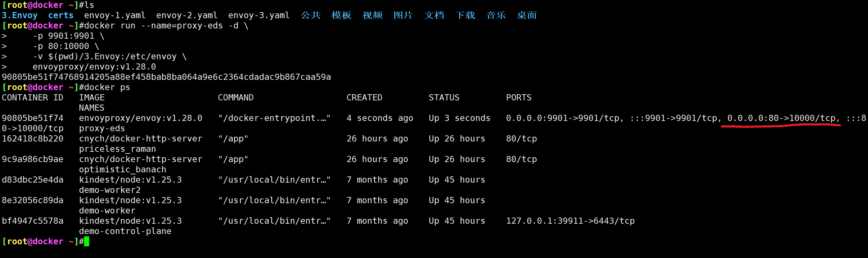Click the 0.0.0.0:9901->9901/tcp port mapping

coord(563,118)
